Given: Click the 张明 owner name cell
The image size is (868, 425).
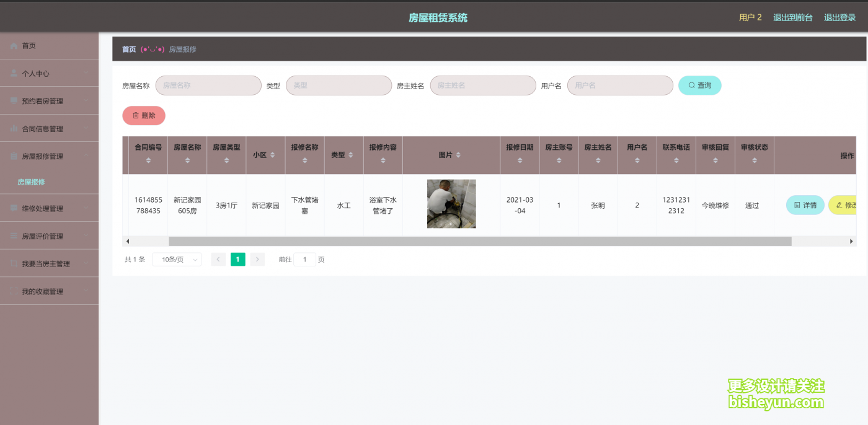Looking at the screenshot, I should tap(598, 205).
